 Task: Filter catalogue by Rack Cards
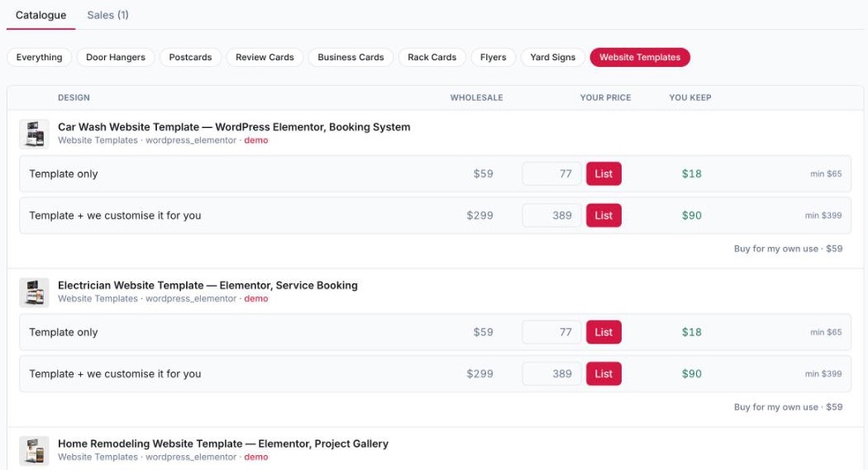(432, 57)
